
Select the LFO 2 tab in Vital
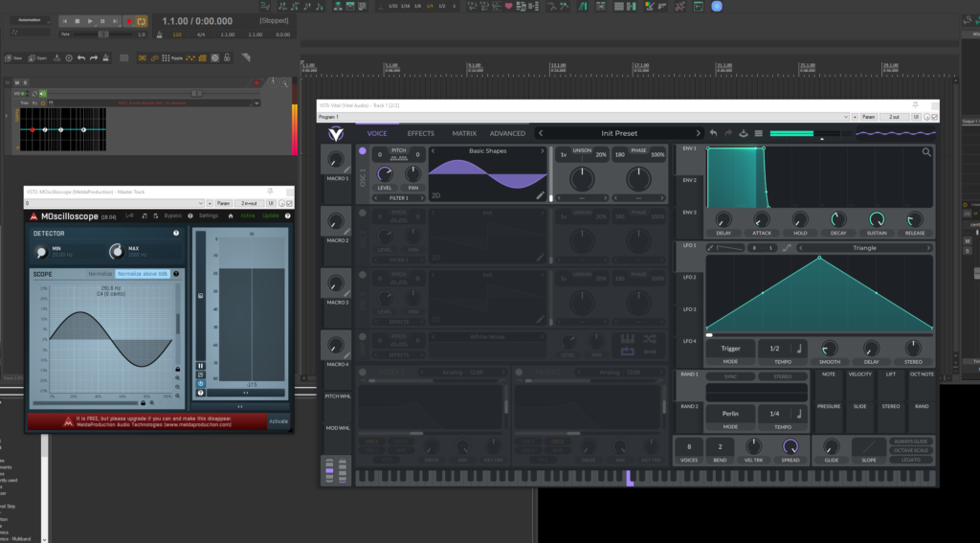coord(689,277)
